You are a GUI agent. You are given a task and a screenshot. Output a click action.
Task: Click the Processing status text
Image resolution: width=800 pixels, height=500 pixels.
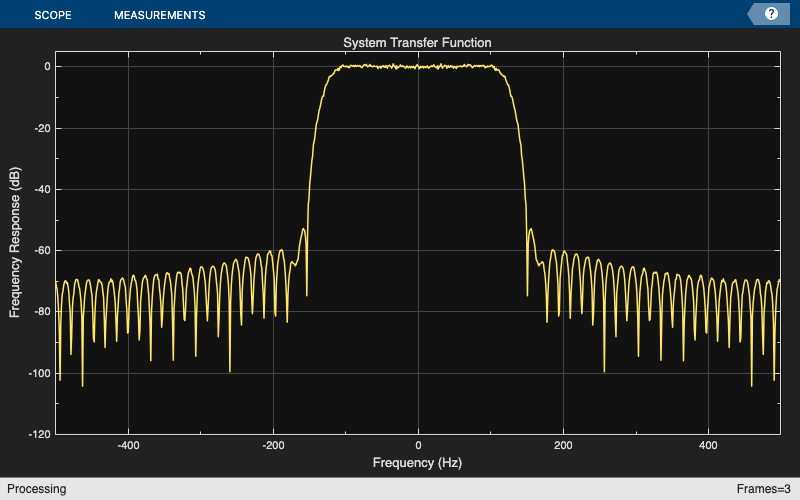(36, 489)
